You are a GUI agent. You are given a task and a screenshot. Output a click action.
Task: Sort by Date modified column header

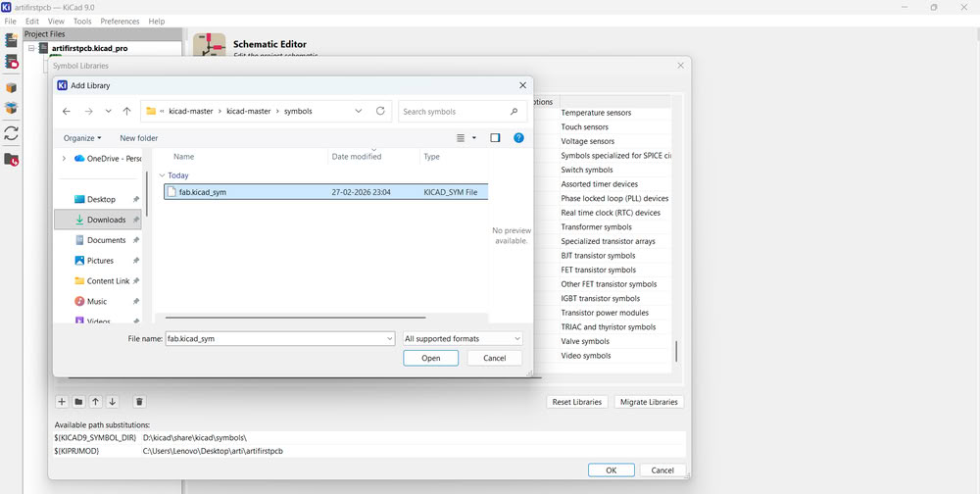373,156
